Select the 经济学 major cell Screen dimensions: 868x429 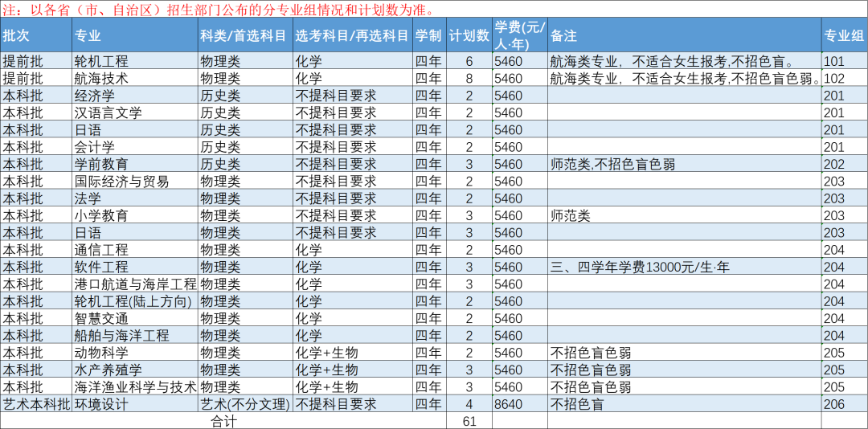(x=135, y=96)
